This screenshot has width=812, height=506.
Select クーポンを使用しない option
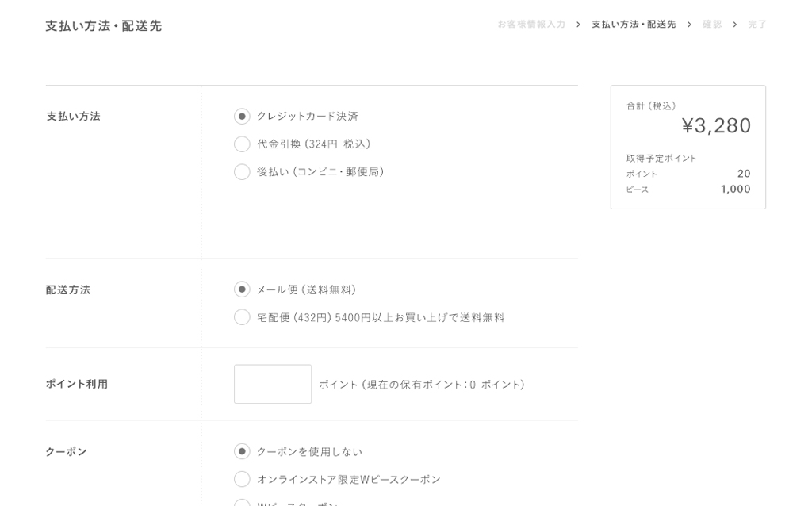point(242,451)
